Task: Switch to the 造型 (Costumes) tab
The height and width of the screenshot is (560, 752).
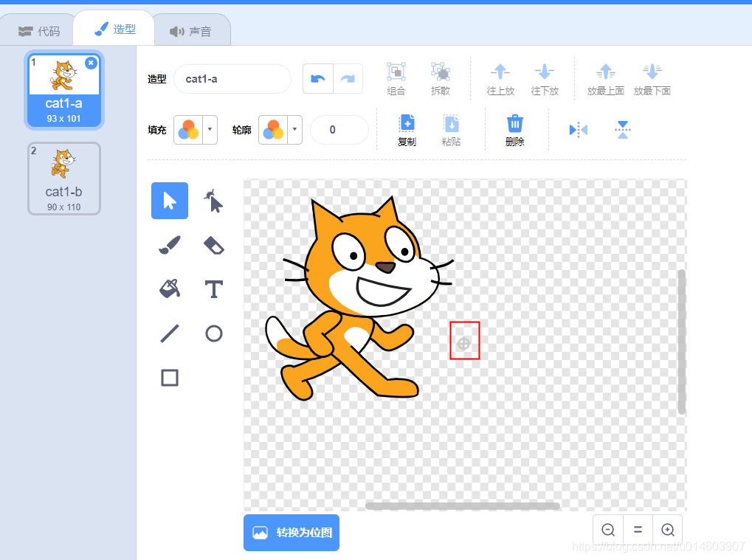Action: [x=115, y=30]
